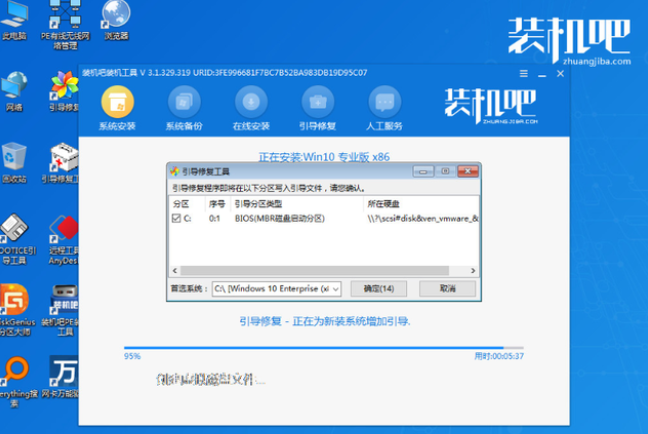Image resolution: width=648 pixels, height=434 pixels.
Task: Launch AnyDesk remote tool shortcut
Action: click(x=64, y=239)
